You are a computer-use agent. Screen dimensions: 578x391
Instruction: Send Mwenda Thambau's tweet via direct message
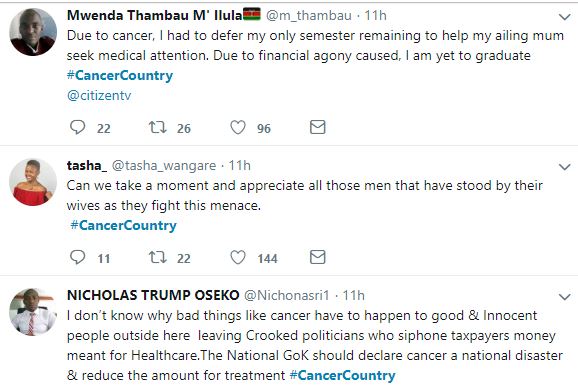coord(317,127)
